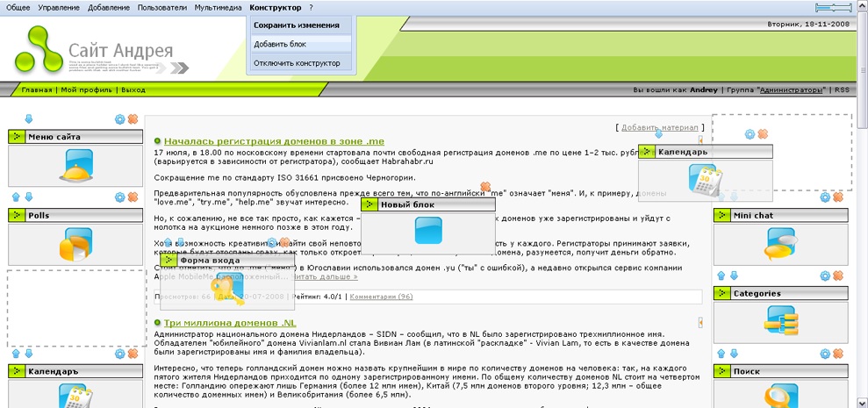Open the Мультимедиа menu
868x408 pixels.
(x=219, y=7)
